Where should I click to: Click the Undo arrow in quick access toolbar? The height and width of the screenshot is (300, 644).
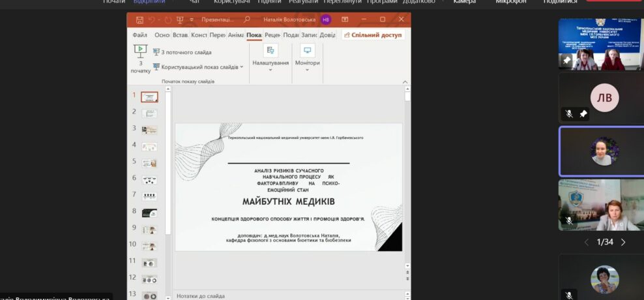[x=153, y=20]
